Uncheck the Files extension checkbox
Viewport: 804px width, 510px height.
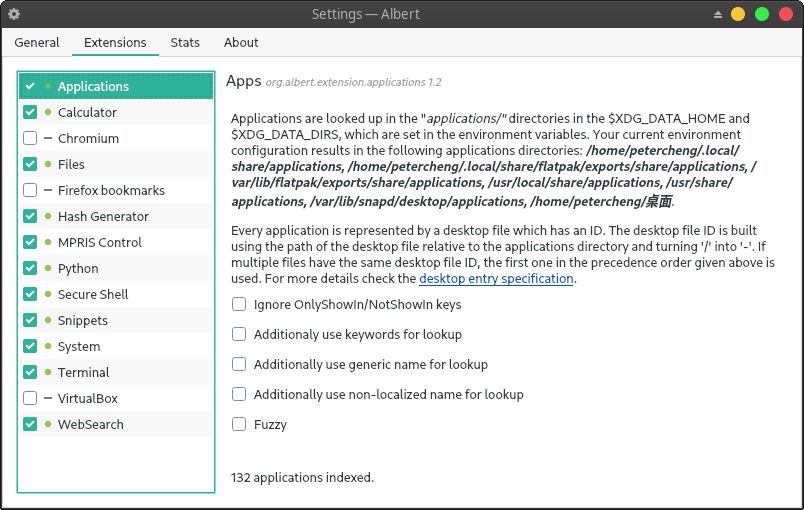pyautogui.click(x=30, y=165)
